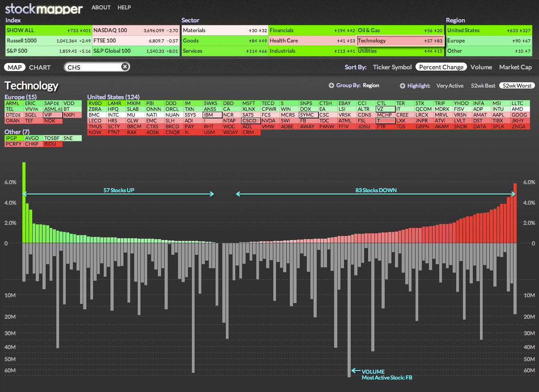539x392 pixels.
Task: Clear the CHS search field
Action: pyautogui.click(x=125, y=67)
